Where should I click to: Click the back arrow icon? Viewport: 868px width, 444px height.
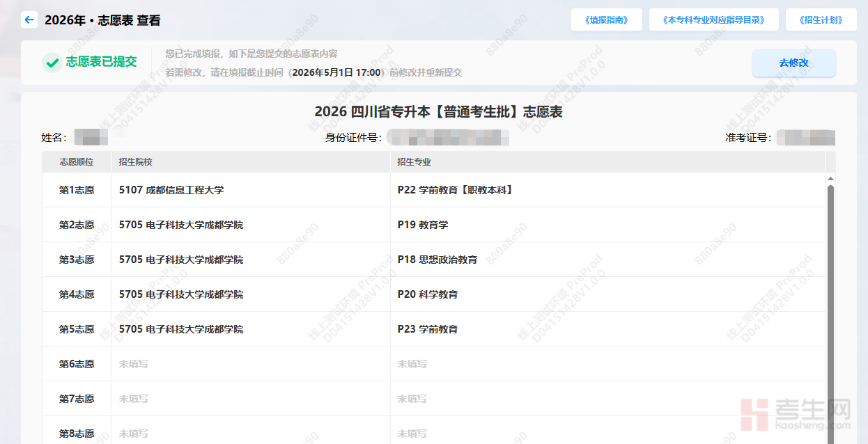coord(29,20)
